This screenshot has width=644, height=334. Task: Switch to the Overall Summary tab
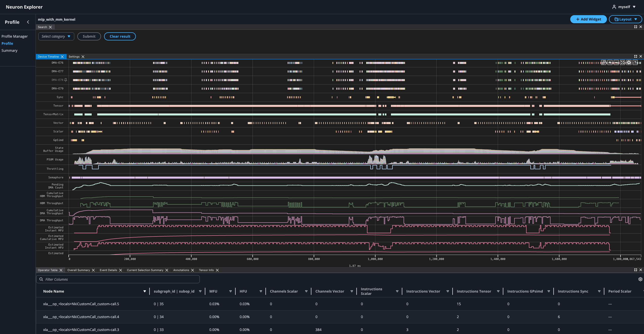[79, 270]
